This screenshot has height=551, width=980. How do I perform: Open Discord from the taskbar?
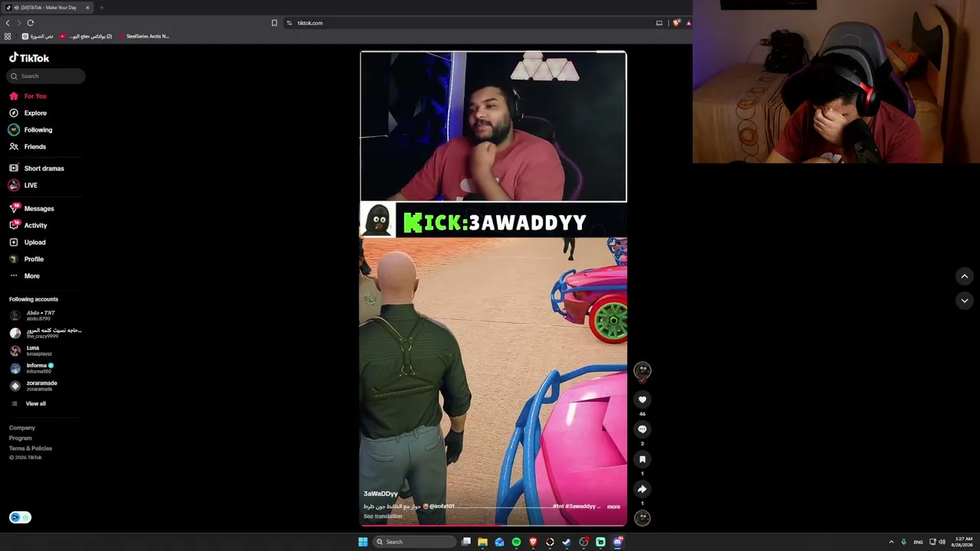(617, 542)
